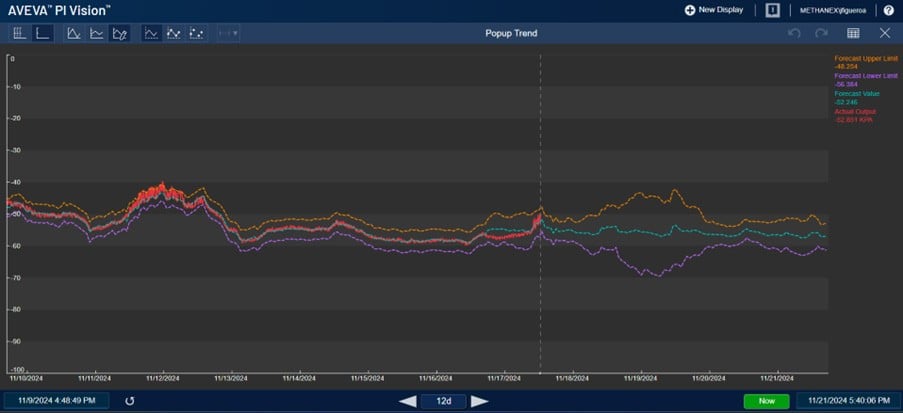Screen dimensions: 903x413
Task: Revert the time range with the reset icon
Action: pos(129,401)
